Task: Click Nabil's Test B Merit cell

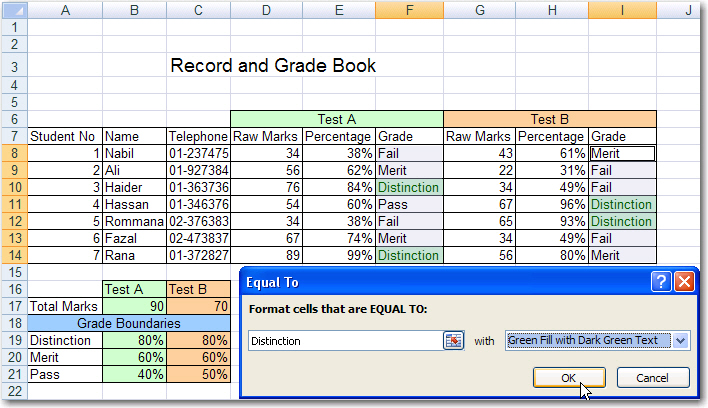Action: (622, 153)
